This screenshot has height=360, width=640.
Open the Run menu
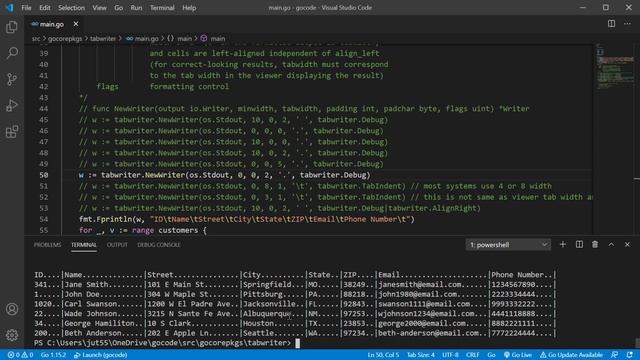click(x=136, y=8)
